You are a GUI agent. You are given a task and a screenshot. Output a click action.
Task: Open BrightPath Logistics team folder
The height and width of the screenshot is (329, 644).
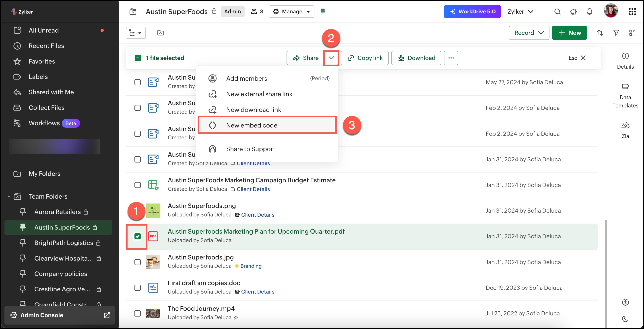pyautogui.click(x=58, y=243)
